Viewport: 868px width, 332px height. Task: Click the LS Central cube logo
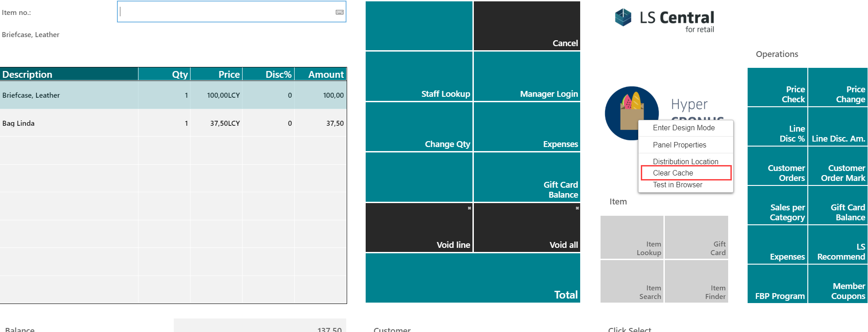tap(623, 18)
